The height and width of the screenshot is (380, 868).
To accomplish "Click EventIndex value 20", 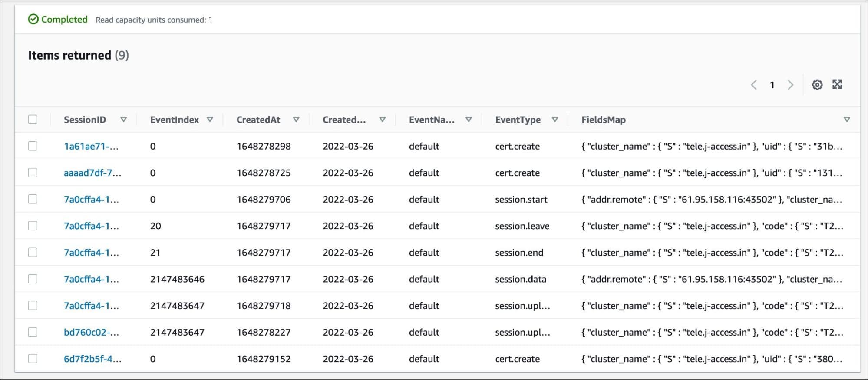I will (x=155, y=226).
